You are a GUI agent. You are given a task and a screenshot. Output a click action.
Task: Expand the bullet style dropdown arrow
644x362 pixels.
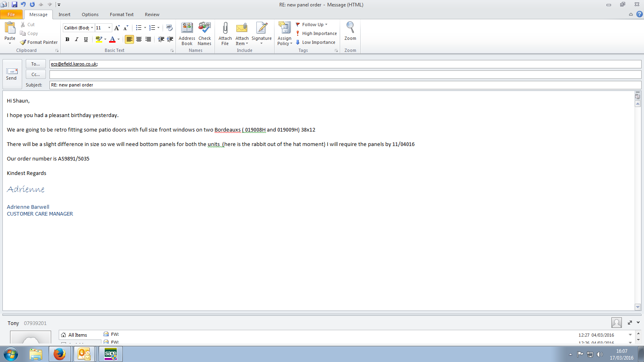[x=145, y=28]
